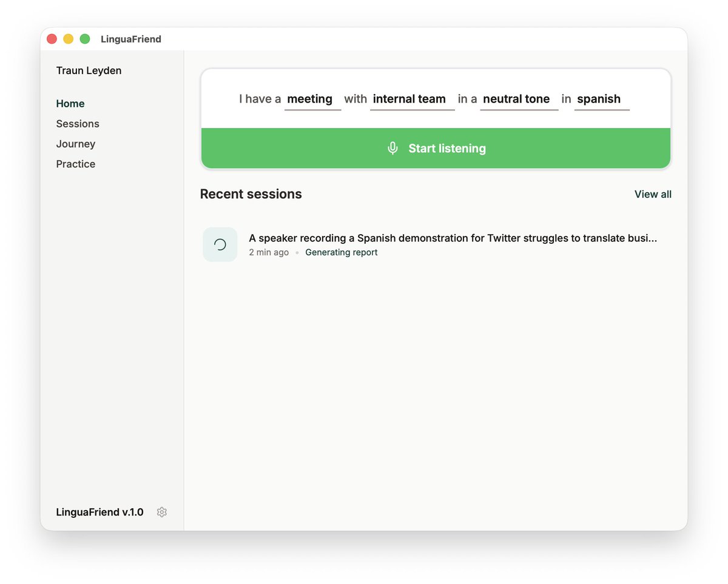728x584 pixels.
Task: Click the spinning report loading icon
Action: point(220,244)
